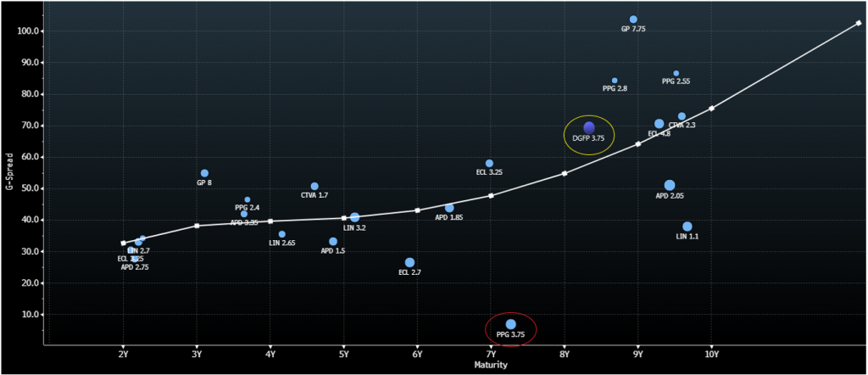
Task: Click the LIN 1.1 data point
Action: pyautogui.click(x=687, y=227)
